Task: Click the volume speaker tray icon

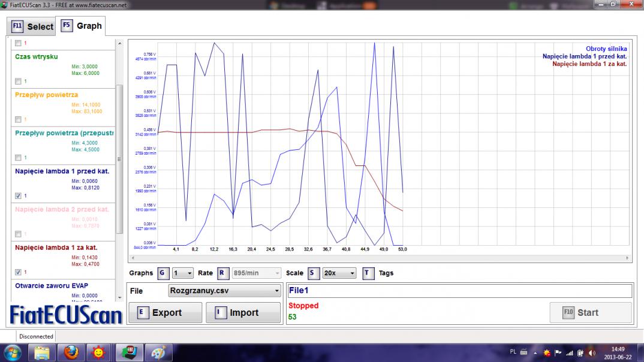Action: (x=591, y=353)
